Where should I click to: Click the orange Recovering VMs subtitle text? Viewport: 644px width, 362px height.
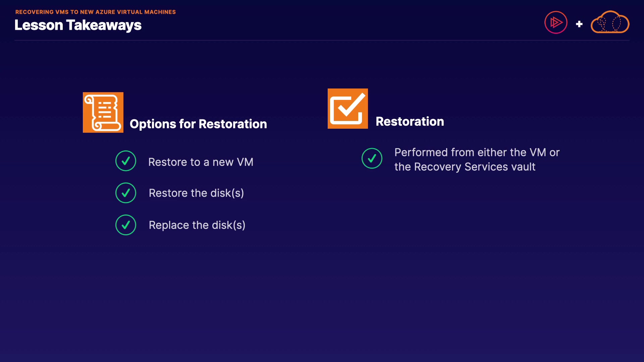(95, 12)
